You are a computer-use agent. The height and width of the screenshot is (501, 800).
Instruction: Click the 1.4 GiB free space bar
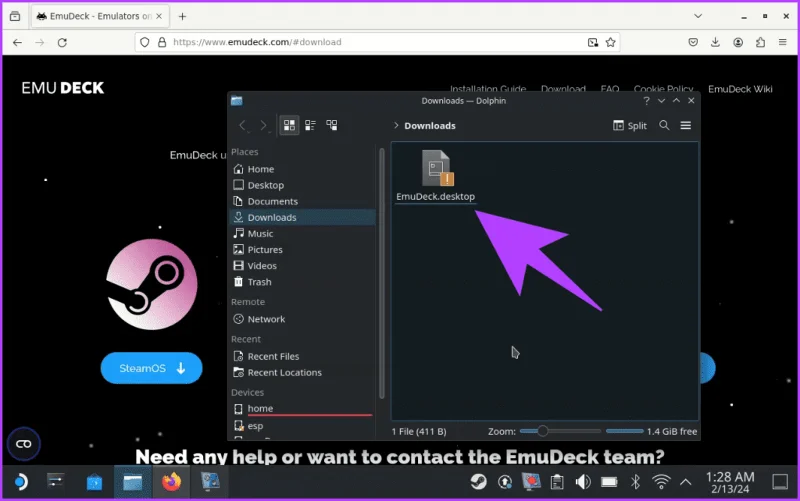pos(624,431)
